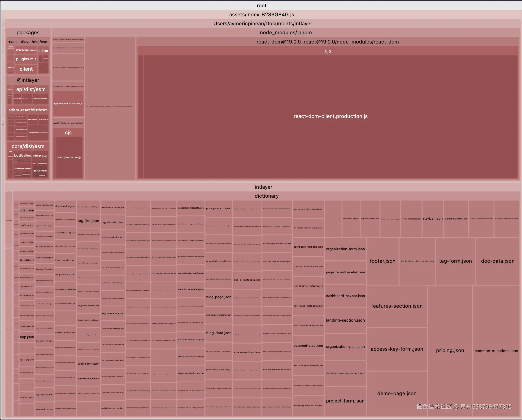The width and height of the screenshot is (522, 420).
Task: Click the tag-form.json tile
Action: click(x=455, y=261)
